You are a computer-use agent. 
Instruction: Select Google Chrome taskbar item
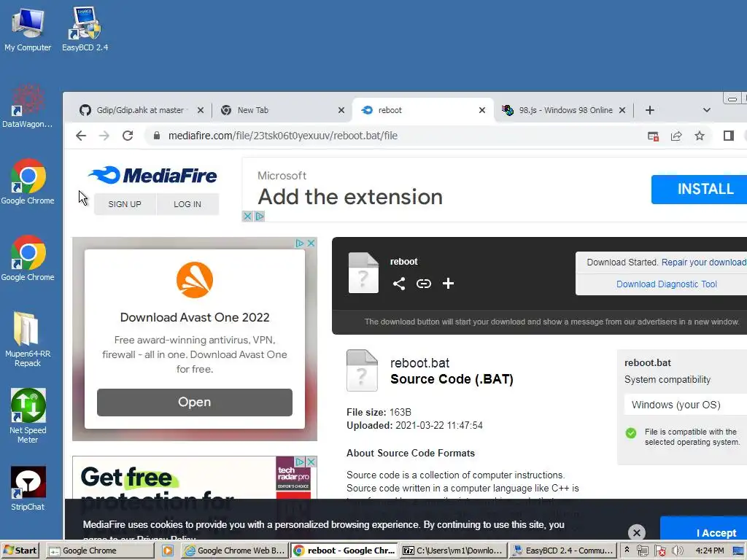coord(100,551)
